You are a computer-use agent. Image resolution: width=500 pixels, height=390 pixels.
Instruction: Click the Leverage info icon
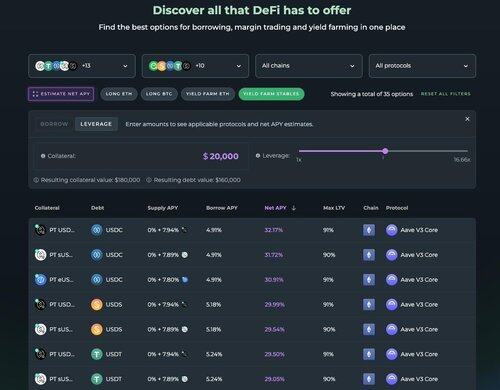pos(258,156)
